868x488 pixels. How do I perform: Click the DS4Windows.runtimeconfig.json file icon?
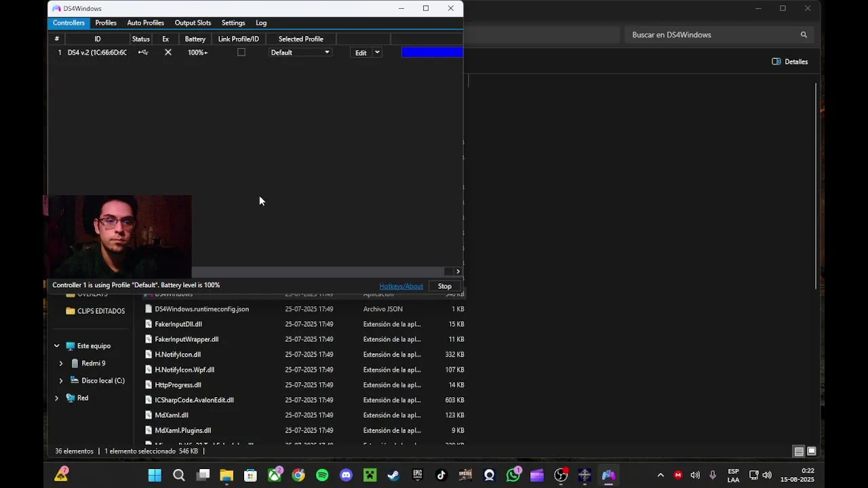point(149,309)
